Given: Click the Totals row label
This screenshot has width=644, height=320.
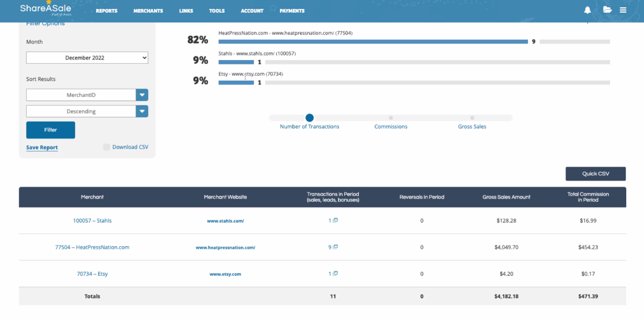Looking at the screenshot, I should 92,296.
